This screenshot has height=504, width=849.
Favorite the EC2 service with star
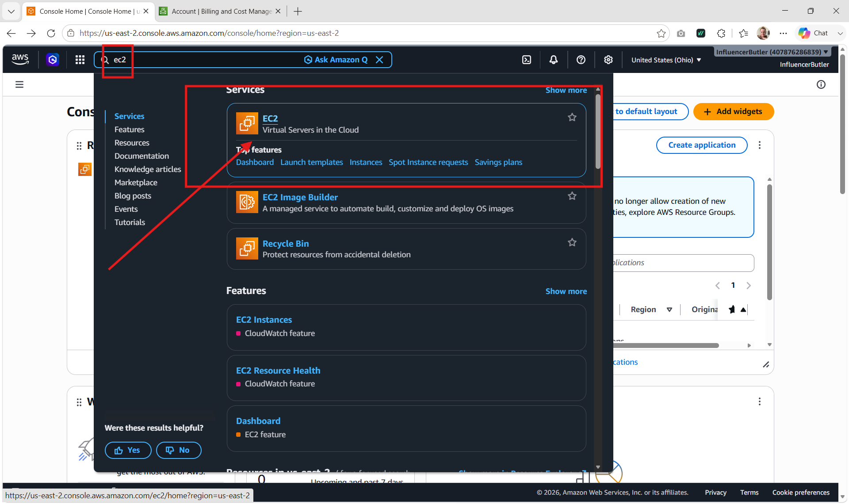click(x=572, y=117)
